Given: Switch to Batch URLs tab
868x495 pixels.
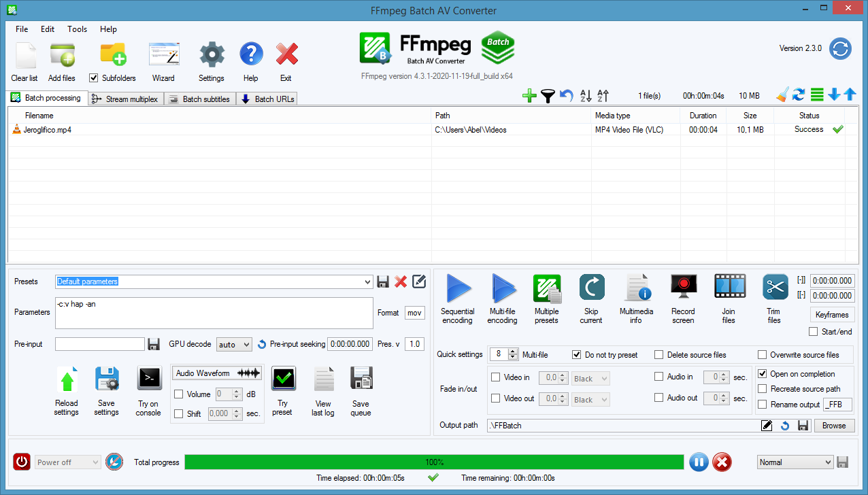Looking at the screenshot, I should (x=267, y=99).
